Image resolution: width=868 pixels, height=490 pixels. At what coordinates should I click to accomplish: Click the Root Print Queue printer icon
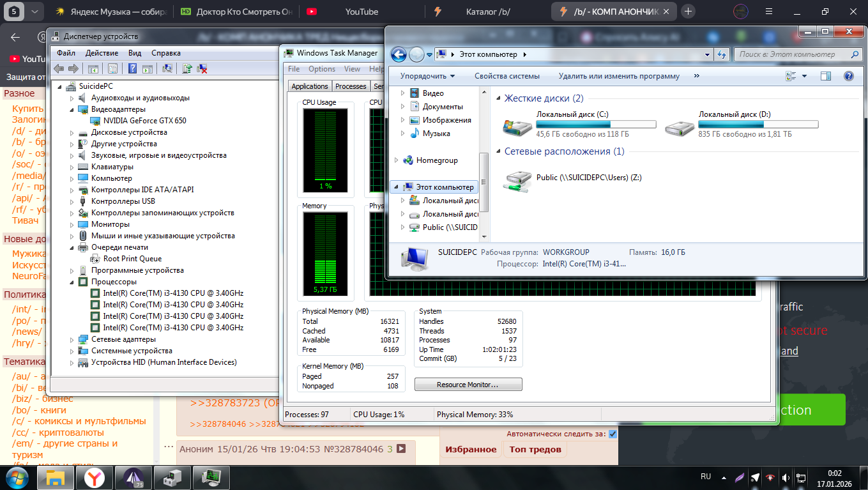pos(96,259)
